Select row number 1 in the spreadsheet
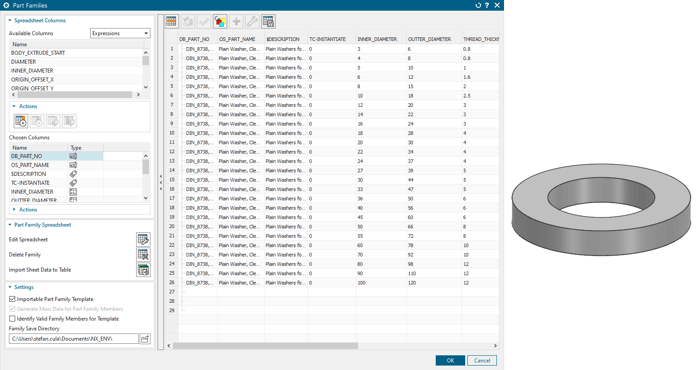The image size is (700, 370). [171, 49]
